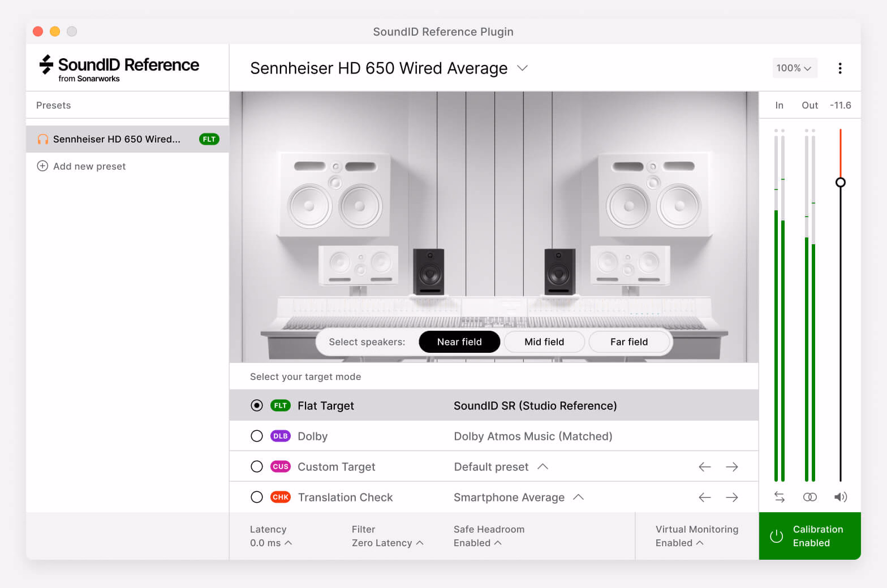Open the 100% zoom dropdown
The width and height of the screenshot is (887, 588).
794,68
